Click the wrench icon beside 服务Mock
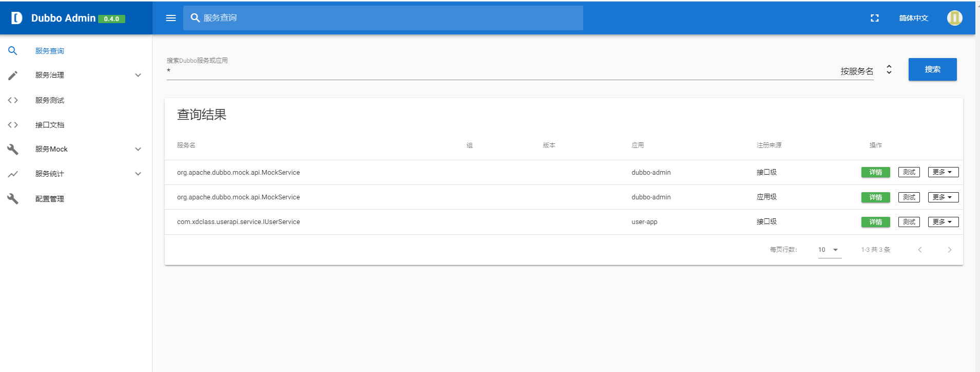This screenshot has height=372, width=980. [13, 150]
